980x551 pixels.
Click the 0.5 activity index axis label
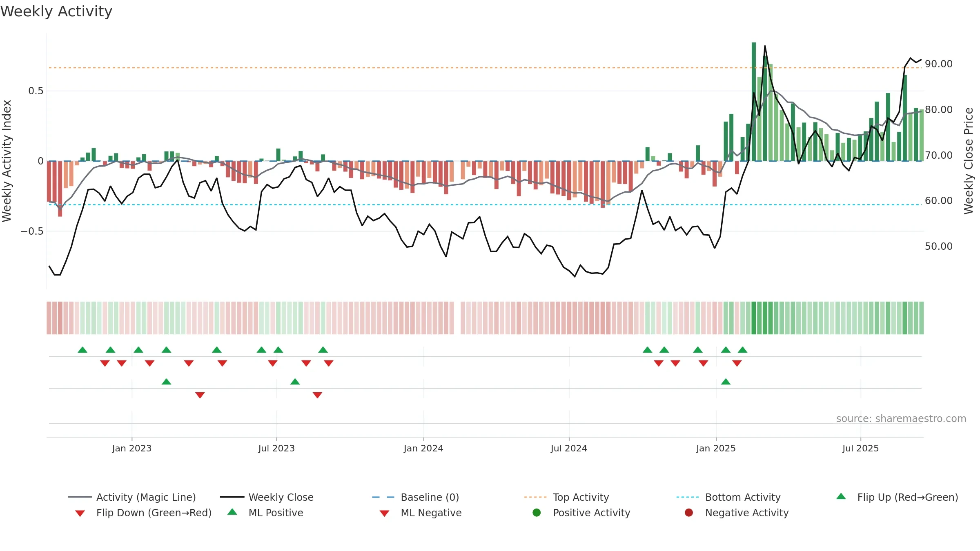[36, 91]
